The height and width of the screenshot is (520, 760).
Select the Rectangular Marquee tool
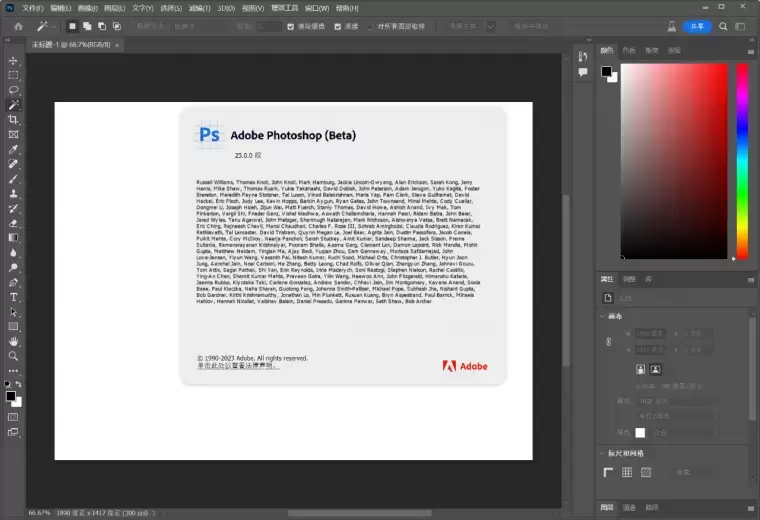(13, 76)
